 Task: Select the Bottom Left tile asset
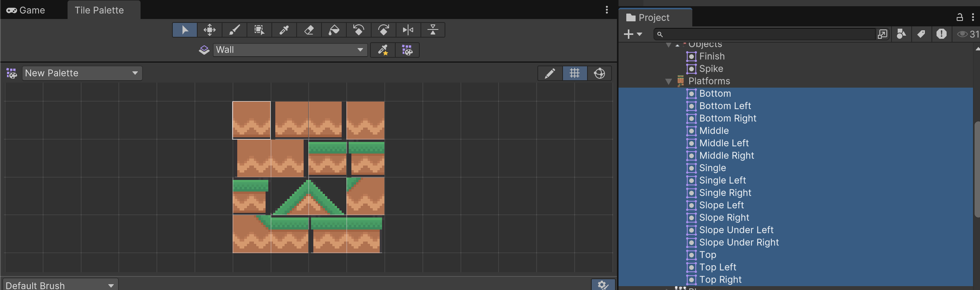[x=725, y=106]
